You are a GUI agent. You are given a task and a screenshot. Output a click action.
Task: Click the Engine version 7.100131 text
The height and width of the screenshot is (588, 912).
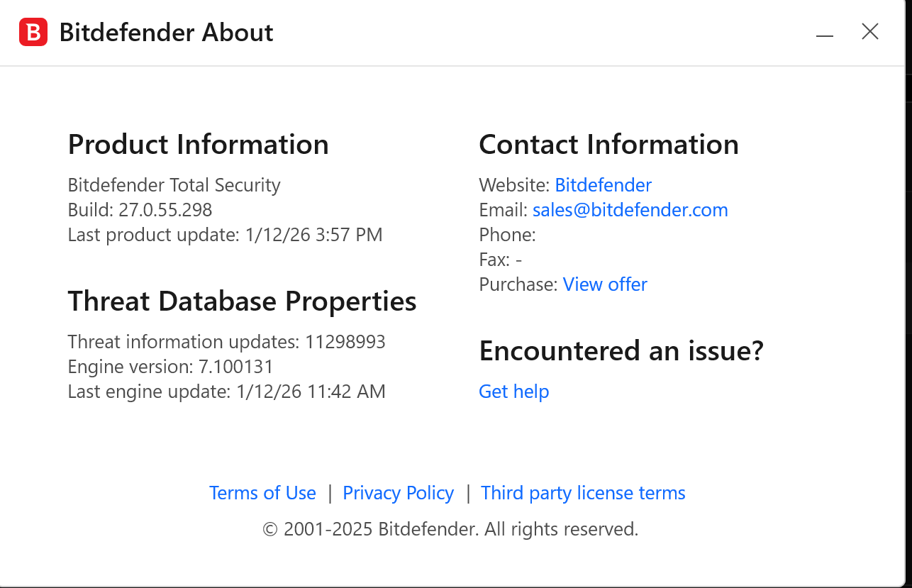coord(170,367)
